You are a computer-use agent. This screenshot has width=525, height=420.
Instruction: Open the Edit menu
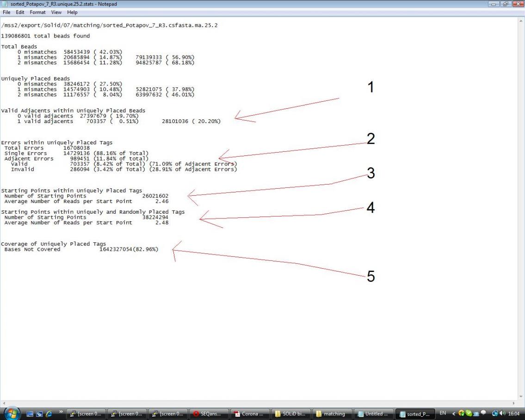20,12
